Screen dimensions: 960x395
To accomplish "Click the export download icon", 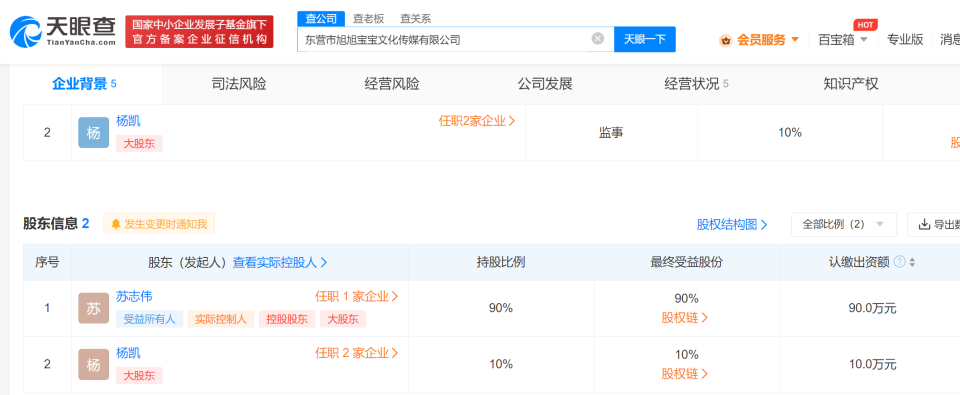I will [x=924, y=225].
